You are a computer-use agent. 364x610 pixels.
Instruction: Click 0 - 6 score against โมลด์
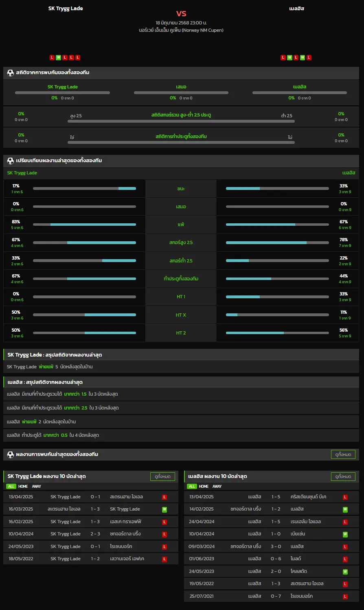pyautogui.click(x=276, y=559)
